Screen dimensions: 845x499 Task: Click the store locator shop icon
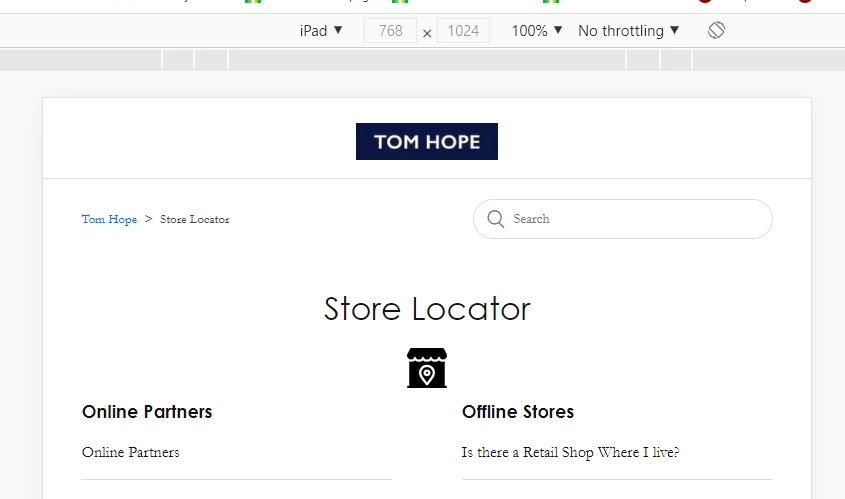pos(427,368)
